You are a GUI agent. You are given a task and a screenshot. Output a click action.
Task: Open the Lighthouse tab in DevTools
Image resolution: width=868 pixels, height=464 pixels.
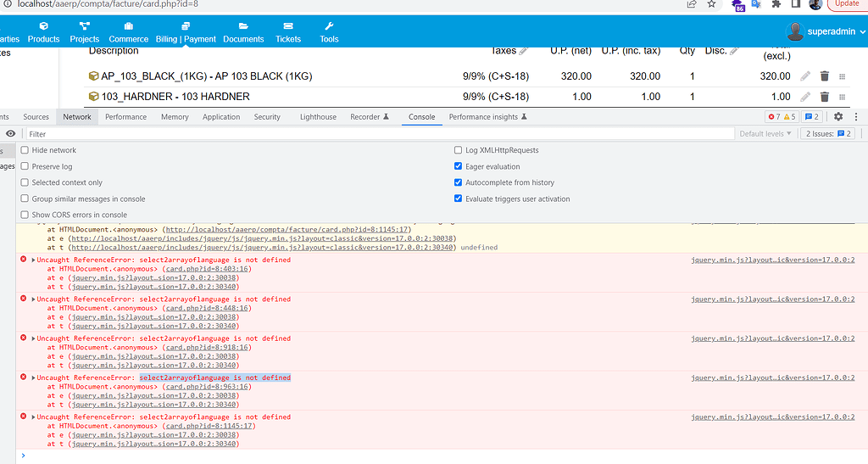[x=318, y=117]
